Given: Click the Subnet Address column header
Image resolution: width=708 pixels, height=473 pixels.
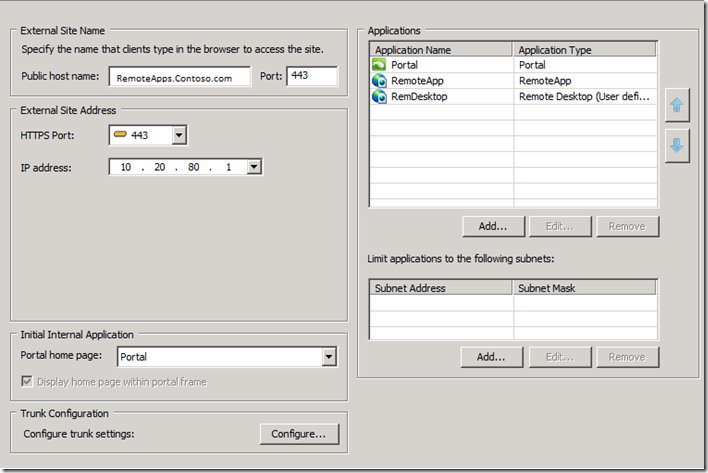Looking at the screenshot, I should point(441,288).
